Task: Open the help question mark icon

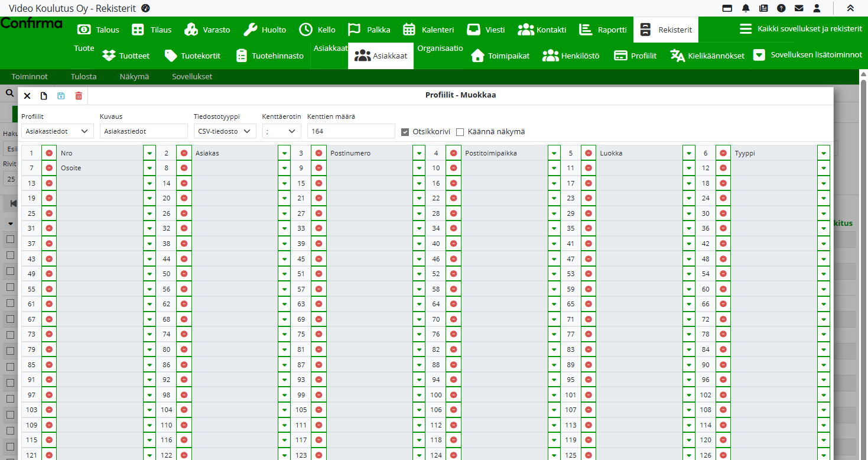Action: click(781, 8)
